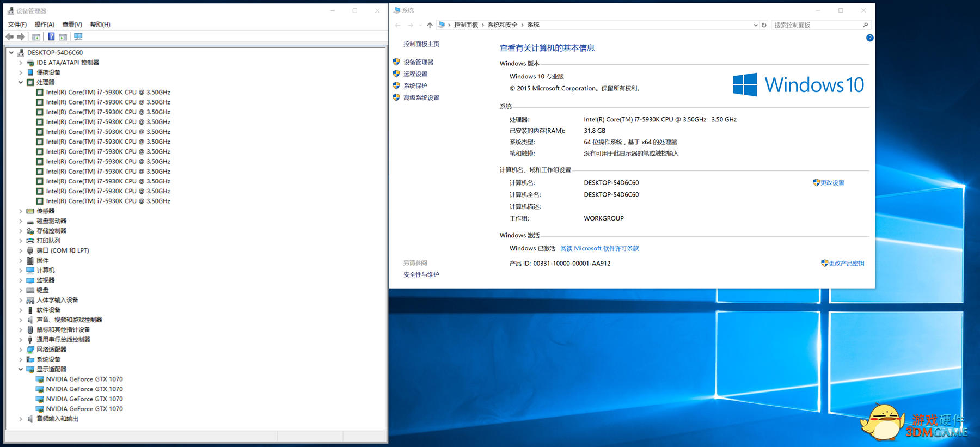980x447 pixels.
Task: Toggle the action pane toolbar icon
Action: coord(63,36)
